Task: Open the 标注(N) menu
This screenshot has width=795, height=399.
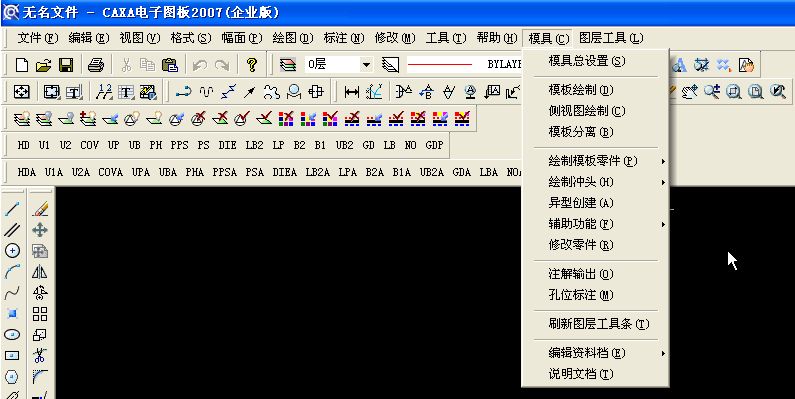Action: 344,38
